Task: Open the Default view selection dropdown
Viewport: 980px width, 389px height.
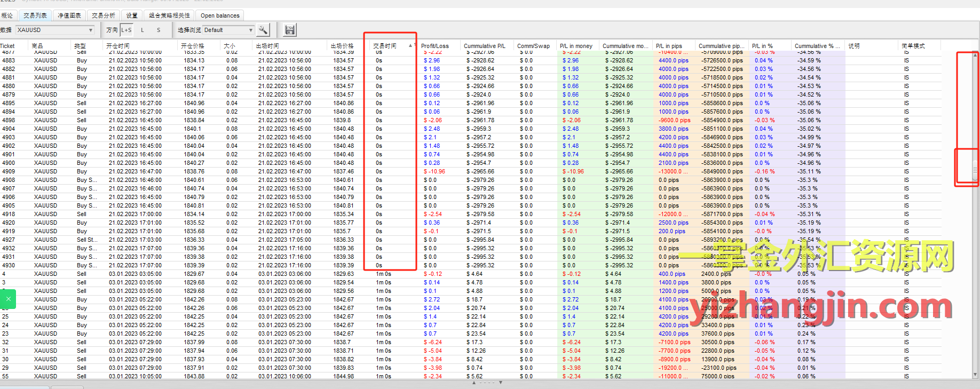Action: click(x=228, y=30)
